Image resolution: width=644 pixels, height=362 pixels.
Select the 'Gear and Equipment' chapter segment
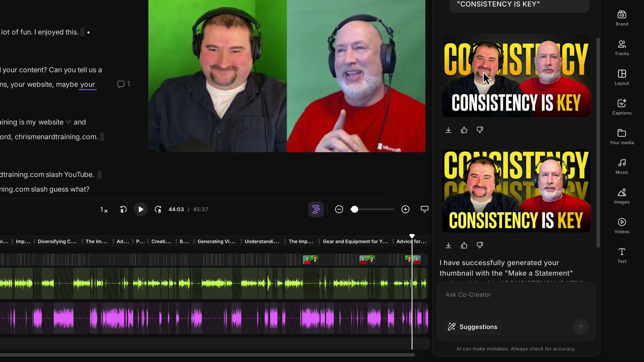(x=355, y=241)
